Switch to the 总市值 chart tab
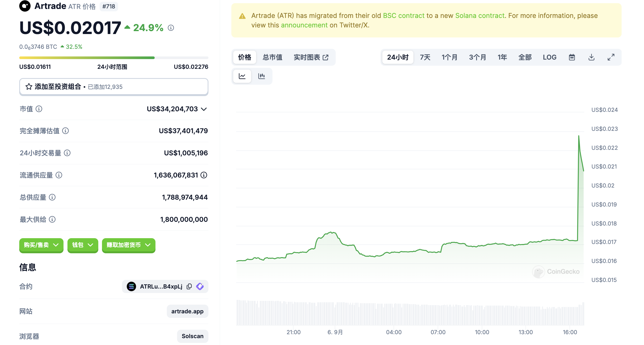644x345 pixels. [272, 57]
